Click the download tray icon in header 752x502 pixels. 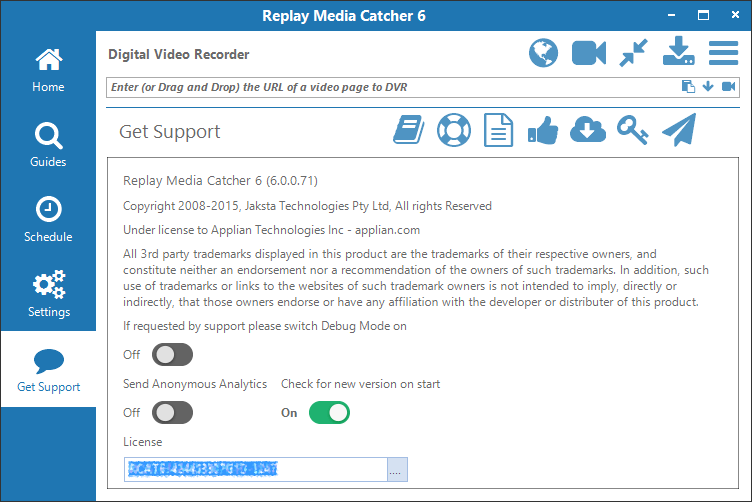click(679, 51)
